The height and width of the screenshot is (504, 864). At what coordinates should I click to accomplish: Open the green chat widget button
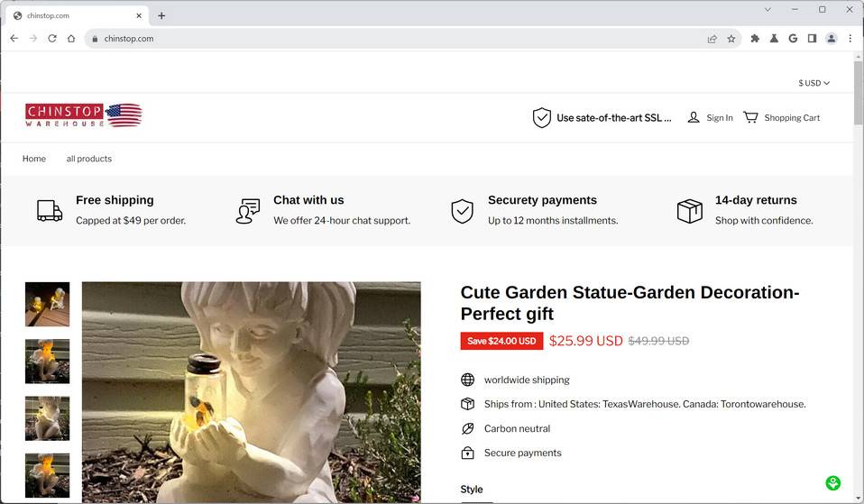(x=832, y=483)
